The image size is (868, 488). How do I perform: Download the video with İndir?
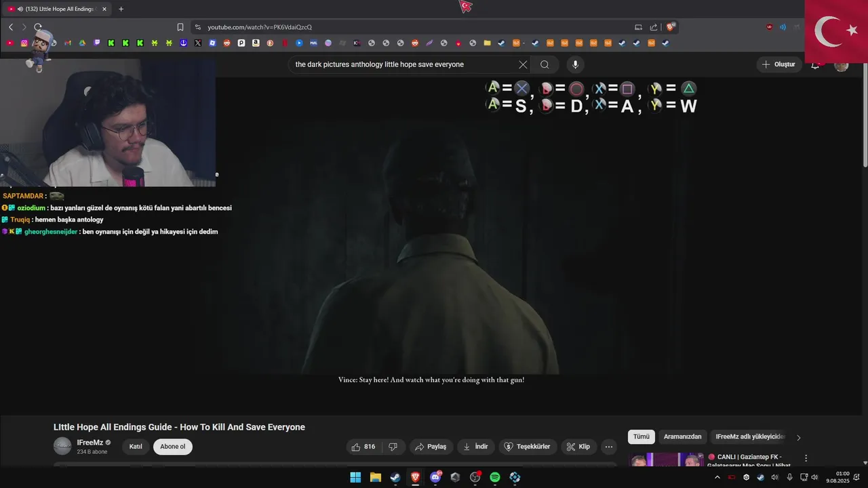[x=475, y=447]
